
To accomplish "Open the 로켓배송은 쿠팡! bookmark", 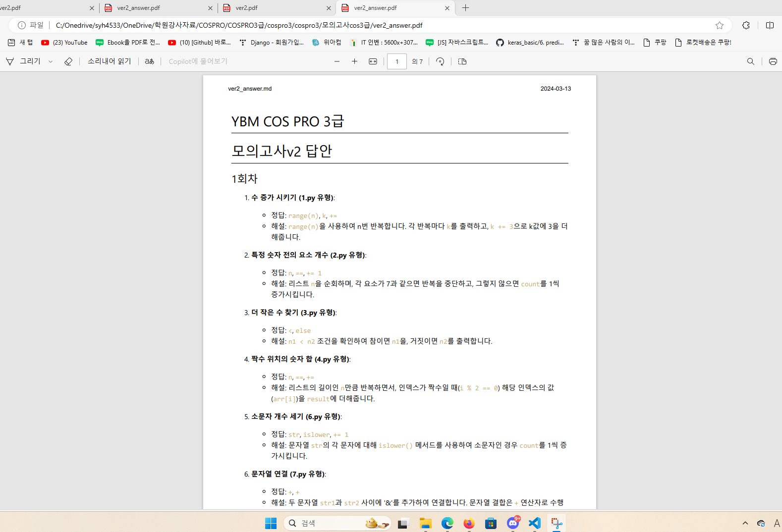I will (703, 43).
